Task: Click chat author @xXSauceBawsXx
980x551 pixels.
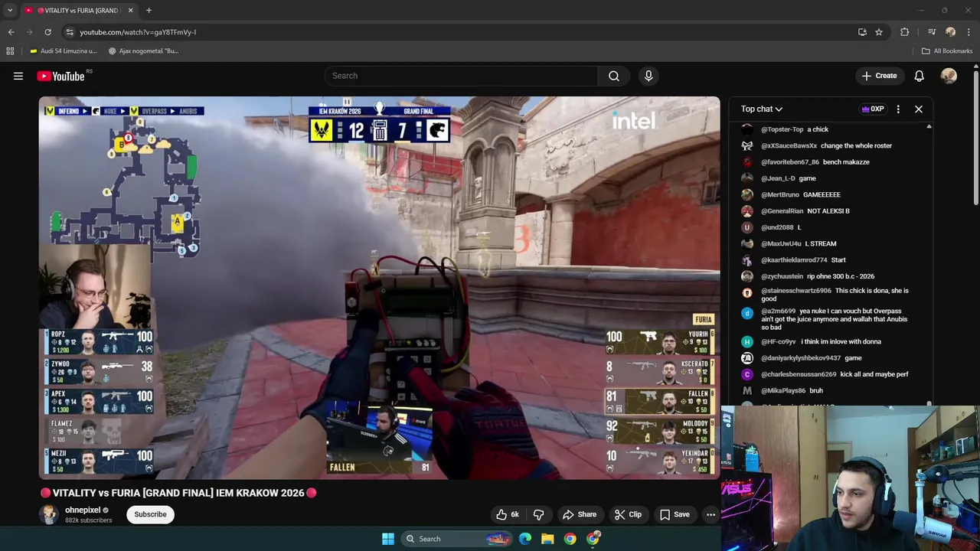Action: tap(789, 145)
